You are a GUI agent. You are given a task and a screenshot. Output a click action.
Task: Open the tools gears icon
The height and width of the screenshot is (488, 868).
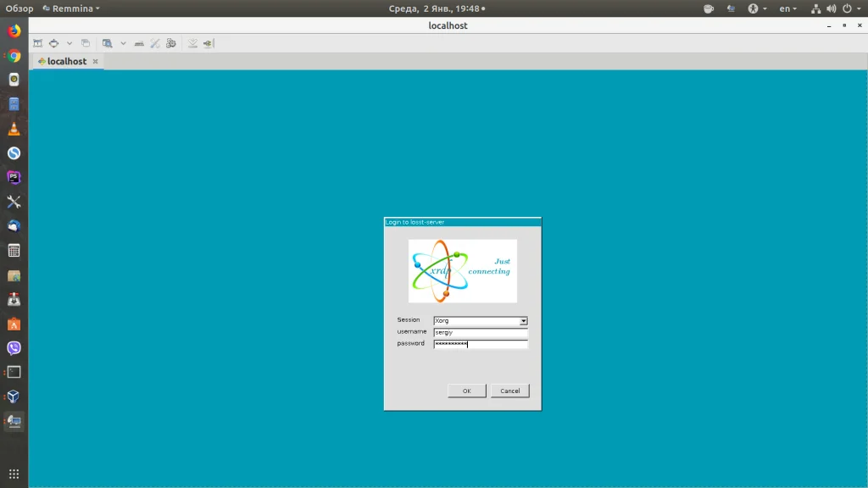click(171, 43)
